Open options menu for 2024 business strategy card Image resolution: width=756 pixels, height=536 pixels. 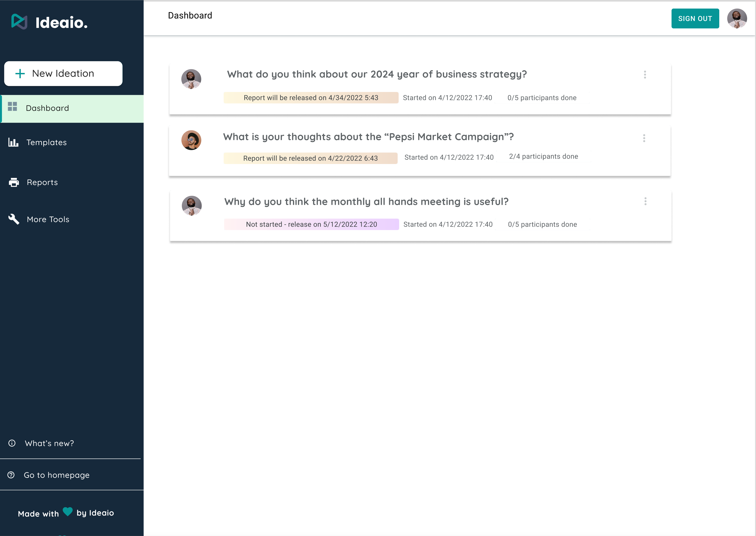coord(645,75)
